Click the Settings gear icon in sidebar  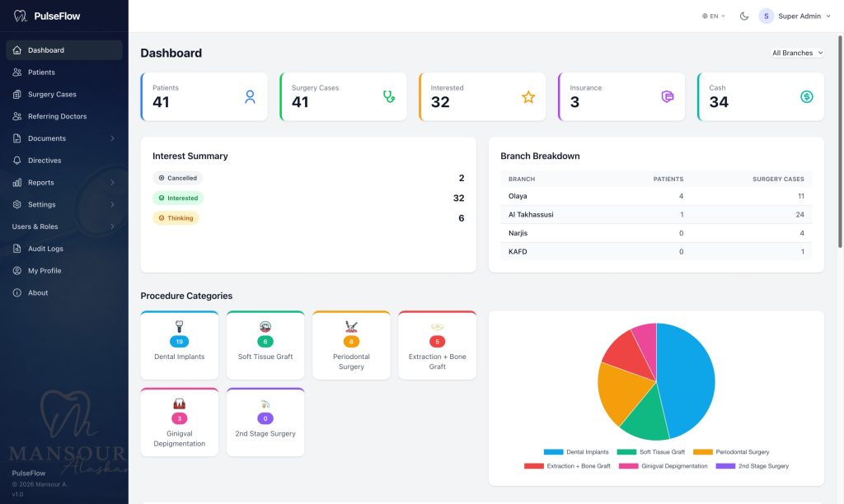17,204
